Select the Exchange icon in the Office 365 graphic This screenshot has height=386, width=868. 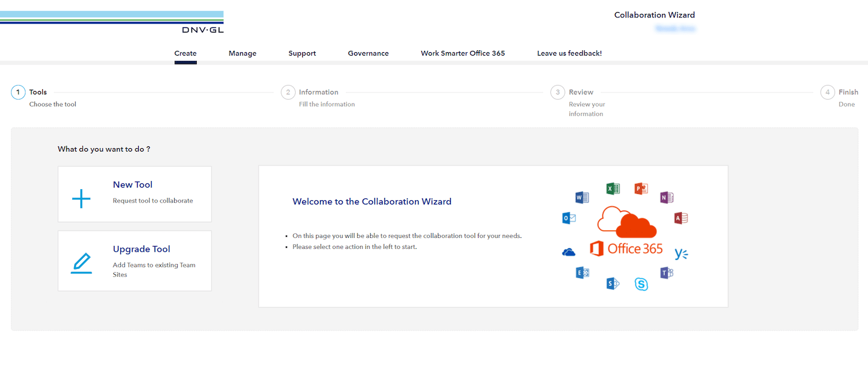coord(582,273)
